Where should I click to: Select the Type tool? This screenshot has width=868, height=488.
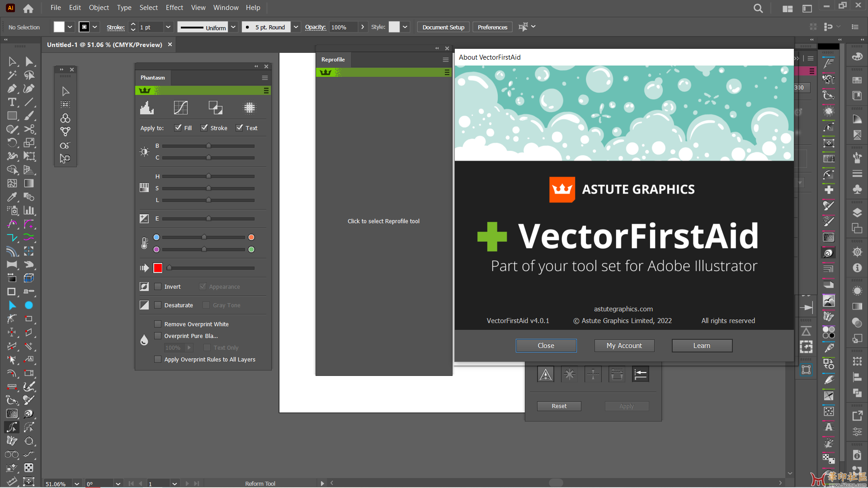(12, 102)
